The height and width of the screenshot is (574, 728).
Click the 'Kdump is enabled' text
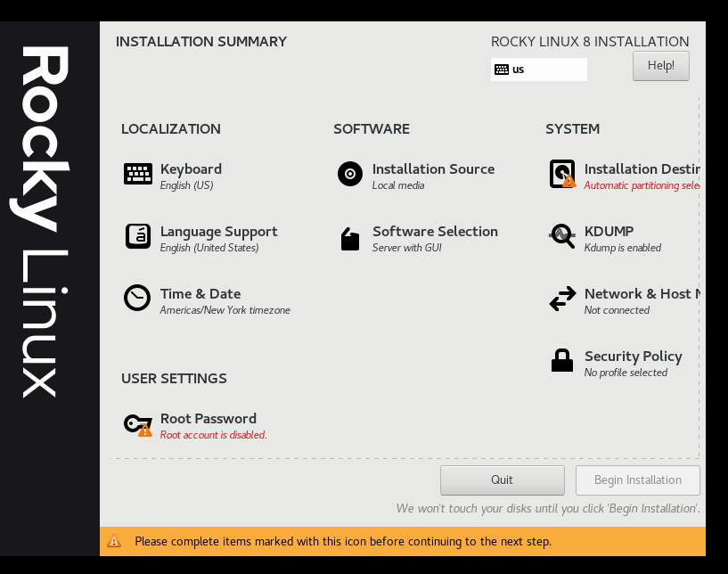623,248
